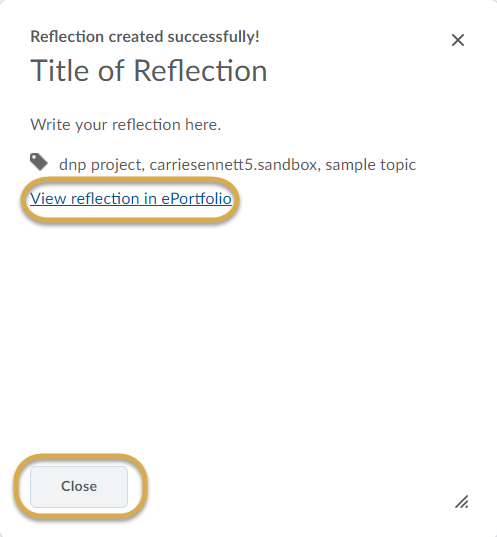497x537 pixels.
Task: Close the reflection confirmation via Close button
Action: coord(79,486)
